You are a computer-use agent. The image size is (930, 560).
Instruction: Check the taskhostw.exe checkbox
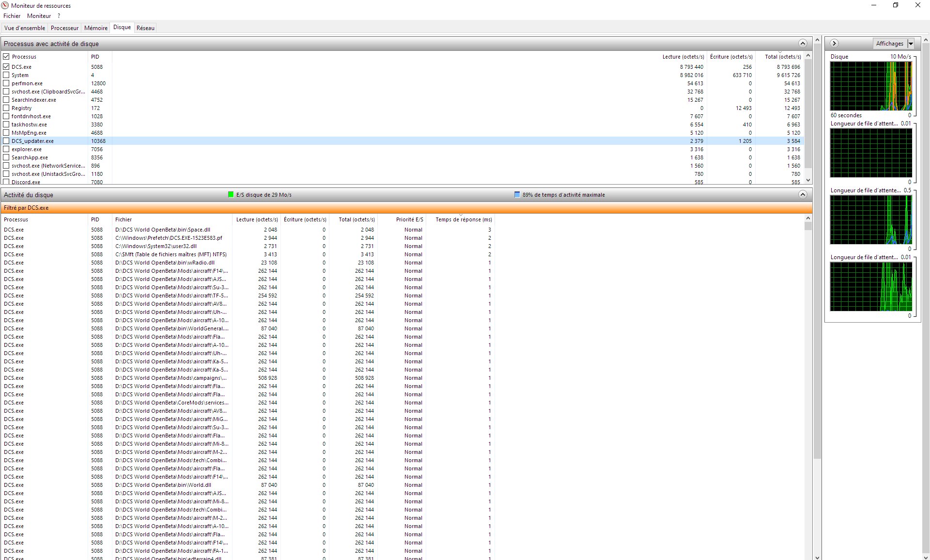[6, 124]
